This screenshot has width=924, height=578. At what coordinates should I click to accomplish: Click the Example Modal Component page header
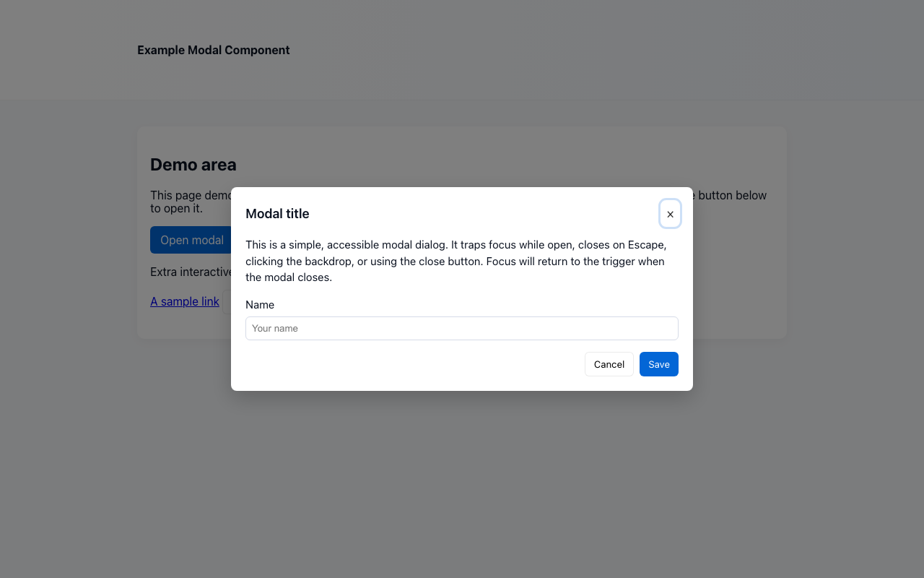click(x=213, y=50)
